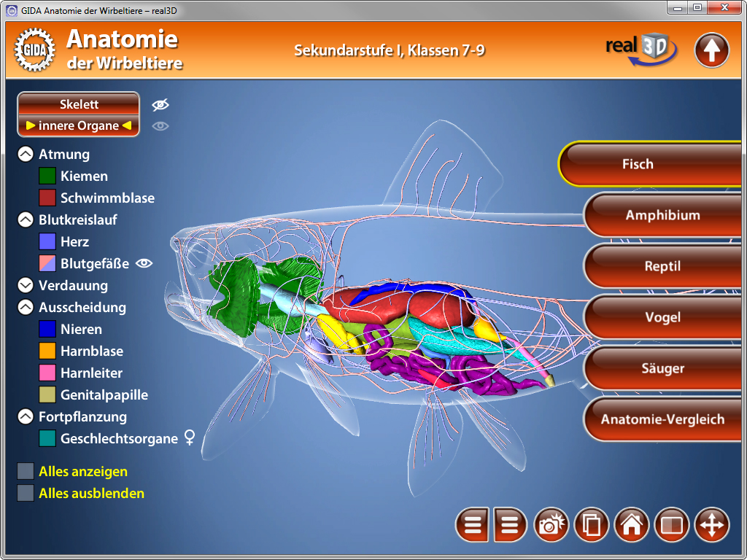Check the Alles ausblenden checkbox
Screen dimensions: 747x560
26,494
